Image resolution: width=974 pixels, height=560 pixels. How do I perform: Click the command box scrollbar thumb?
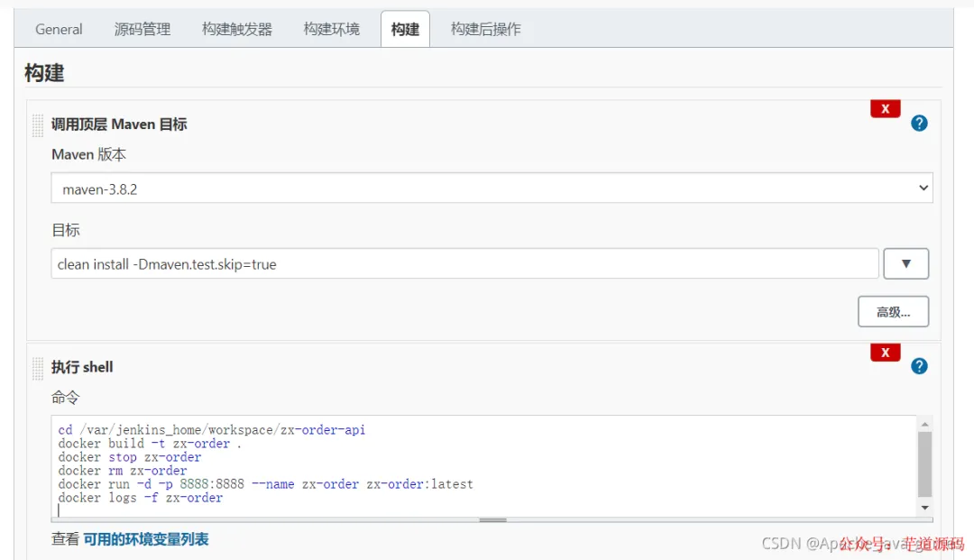pyautogui.click(x=925, y=464)
